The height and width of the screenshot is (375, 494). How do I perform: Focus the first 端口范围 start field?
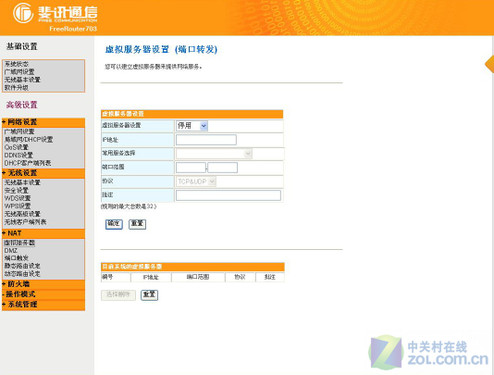[191, 168]
